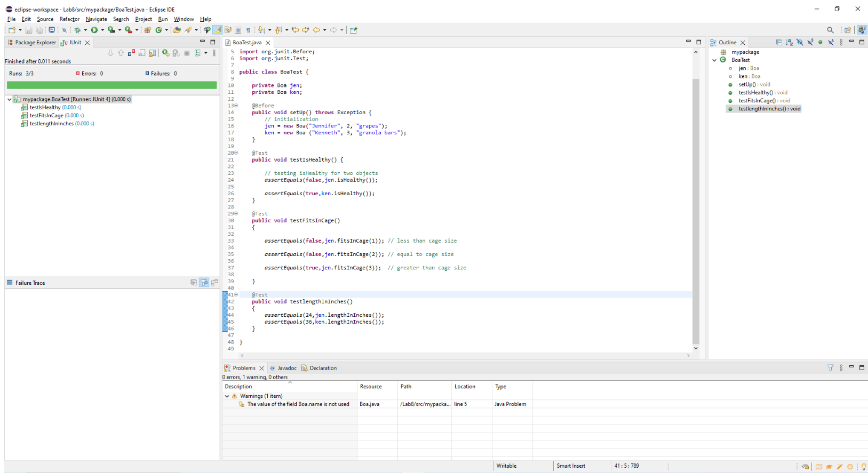Image resolution: width=868 pixels, height=473 pixels.
Task: Click the New file toolbar icon
Action: click(12, 30)
